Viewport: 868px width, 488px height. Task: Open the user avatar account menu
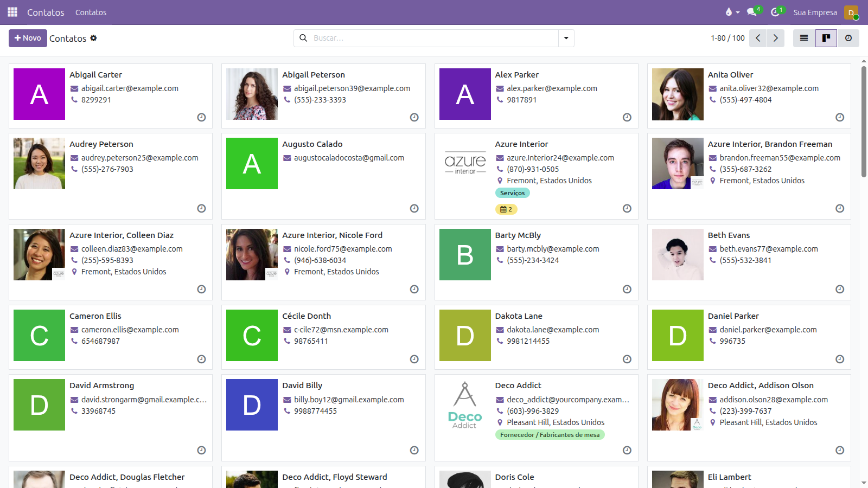point(851,12)
